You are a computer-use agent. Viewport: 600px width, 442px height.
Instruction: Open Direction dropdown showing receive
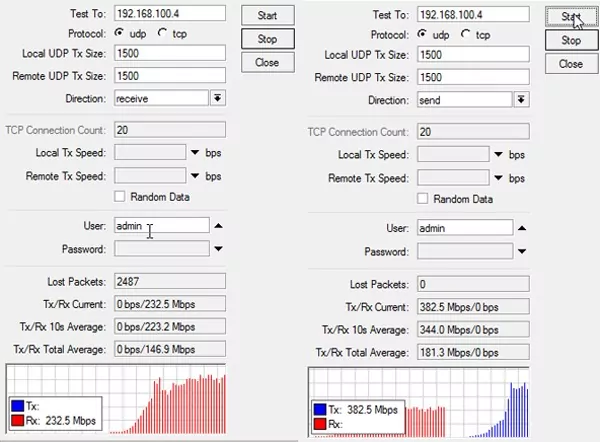tap(218, 98)
